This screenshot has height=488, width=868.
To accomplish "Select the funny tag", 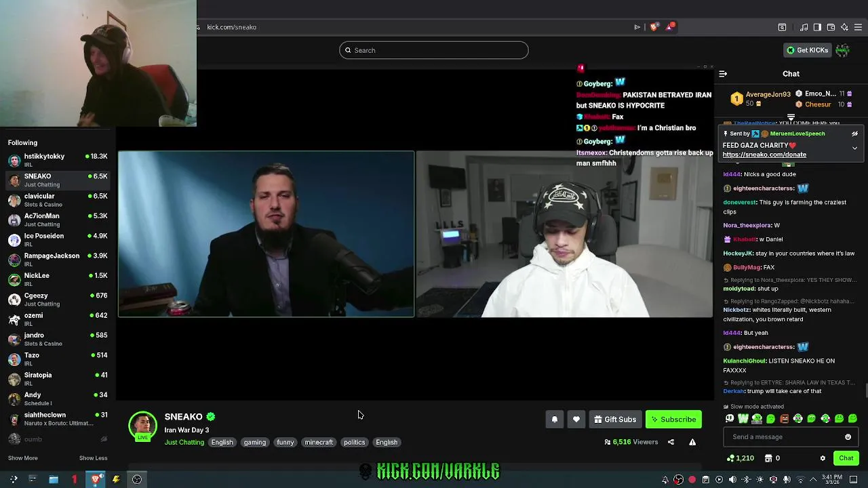I will [285, 443].
